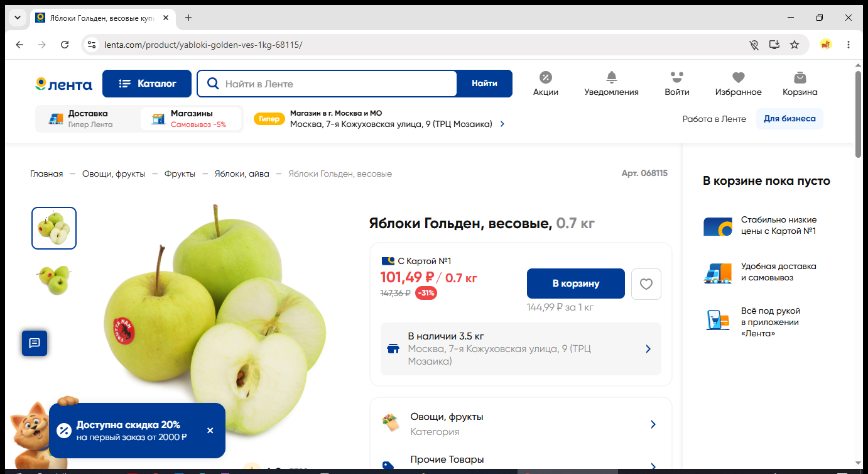Click the magnifier icon in the search field
The width and height of the screenshot is (868, 474).
tap(214, 84)
